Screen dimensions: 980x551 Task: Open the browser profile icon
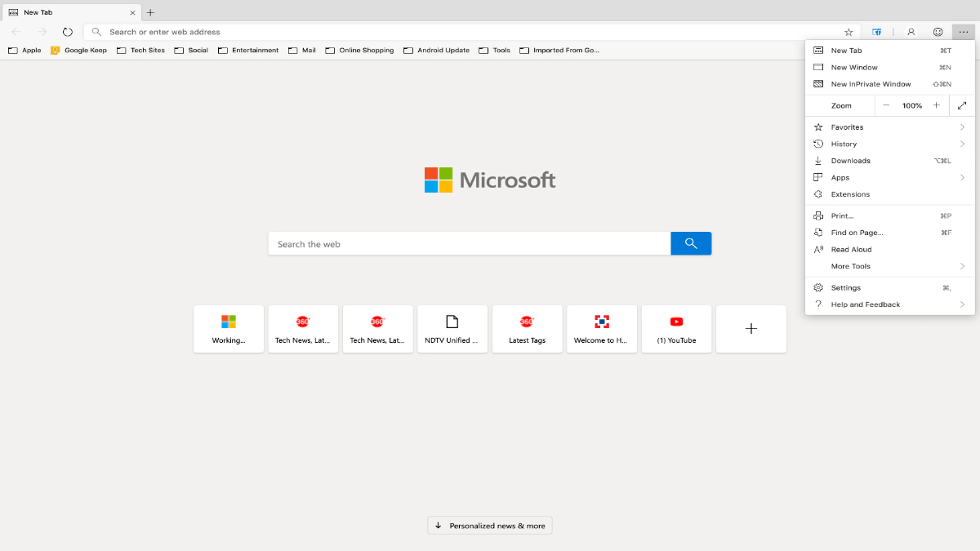pyautogui.click(x=911, y=31)
